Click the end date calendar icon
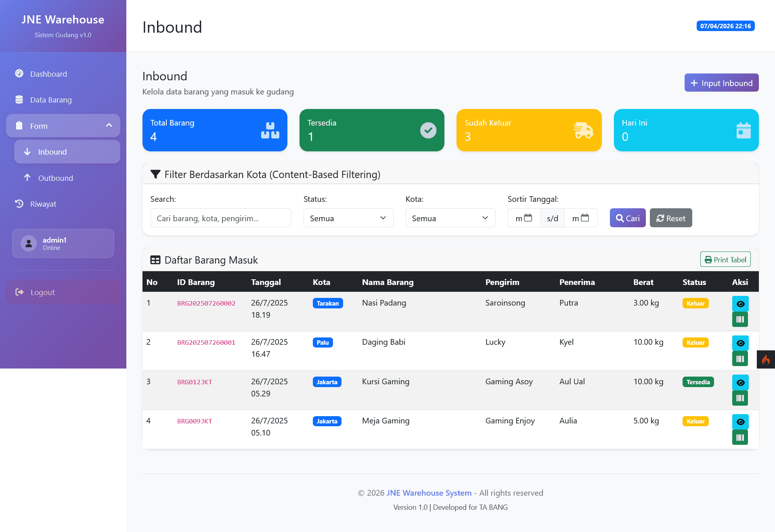The image size is (775, 532). [x=585, y=218]
